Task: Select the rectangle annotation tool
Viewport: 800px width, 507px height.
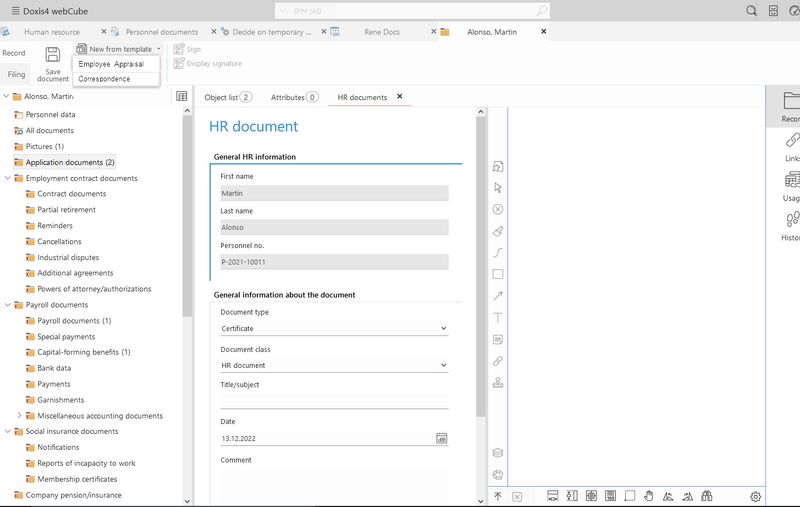Action: click(x=498, y=274)
